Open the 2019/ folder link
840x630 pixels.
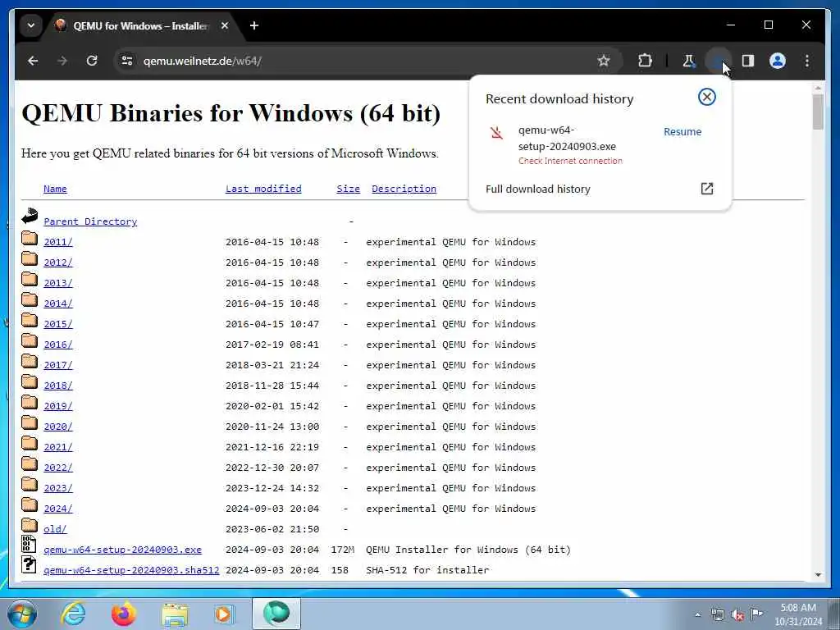[58, 406]
